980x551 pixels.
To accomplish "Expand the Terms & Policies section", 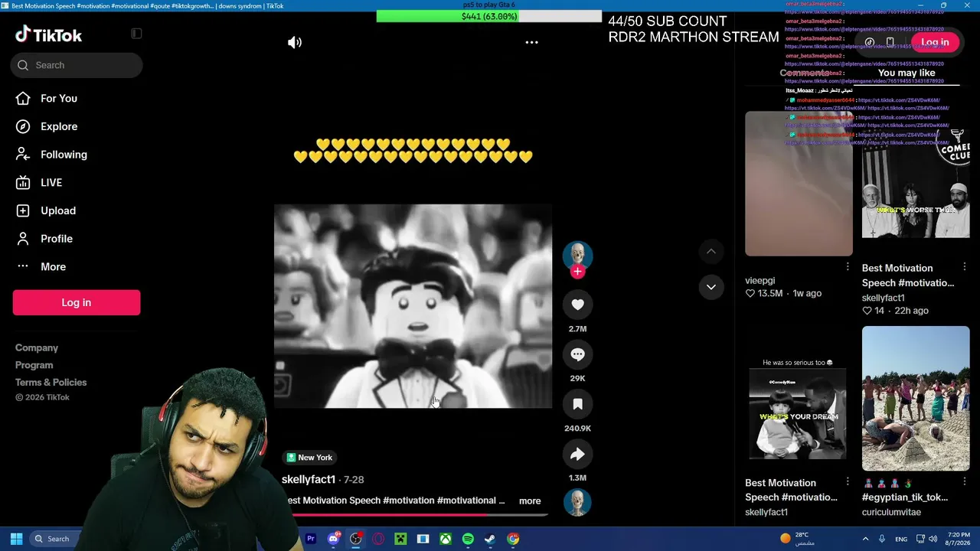I will click(x=51, y=383).
